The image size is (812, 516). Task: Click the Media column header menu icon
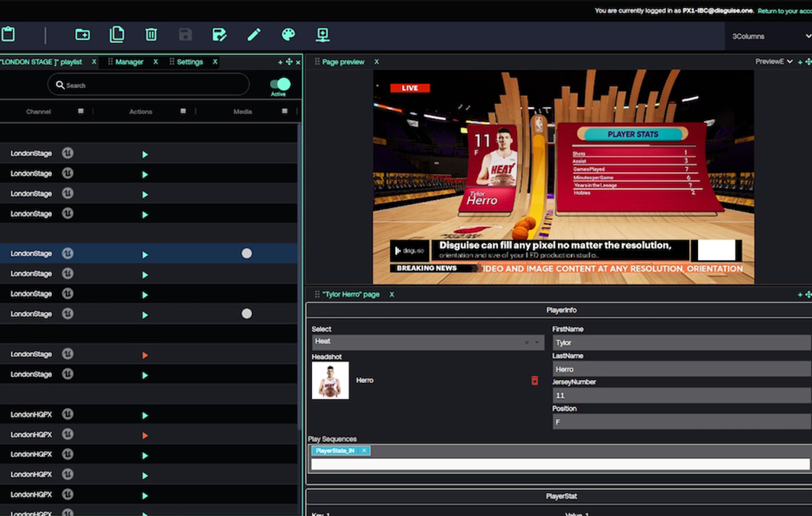tap(284, 112)
